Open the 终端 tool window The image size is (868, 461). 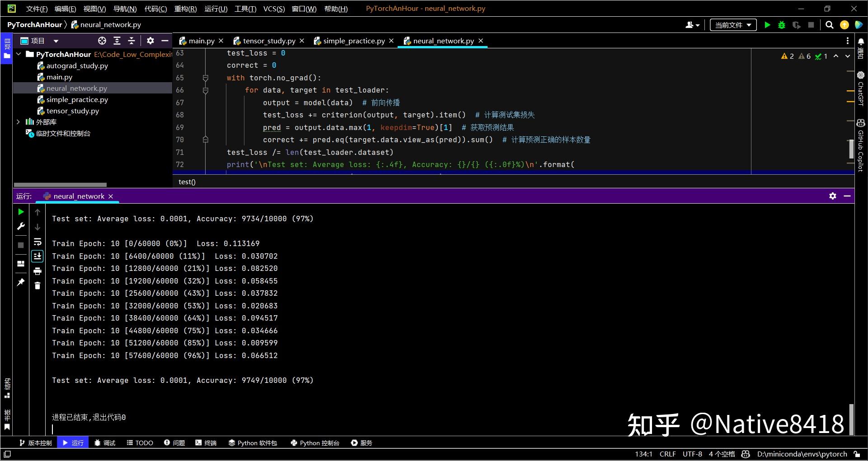pyautogui.click(x=206, y=442)
